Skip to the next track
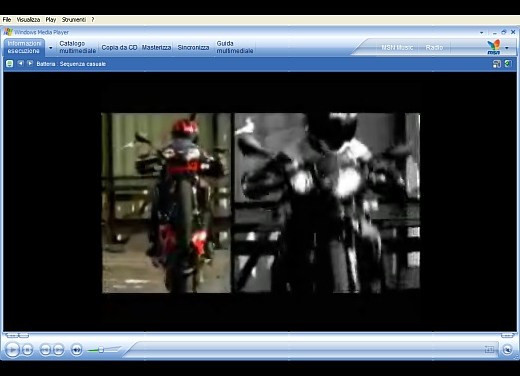 pos(58,350)
